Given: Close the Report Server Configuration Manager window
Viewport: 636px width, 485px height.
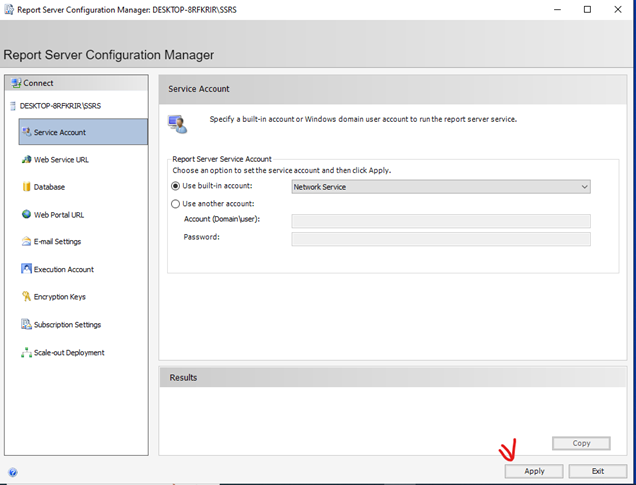Looking at the screenshot, I should [617, 9].
